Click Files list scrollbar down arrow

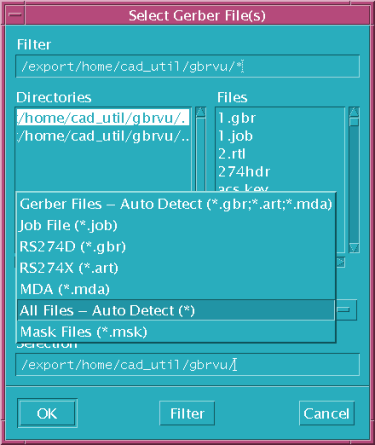(354, 248)
